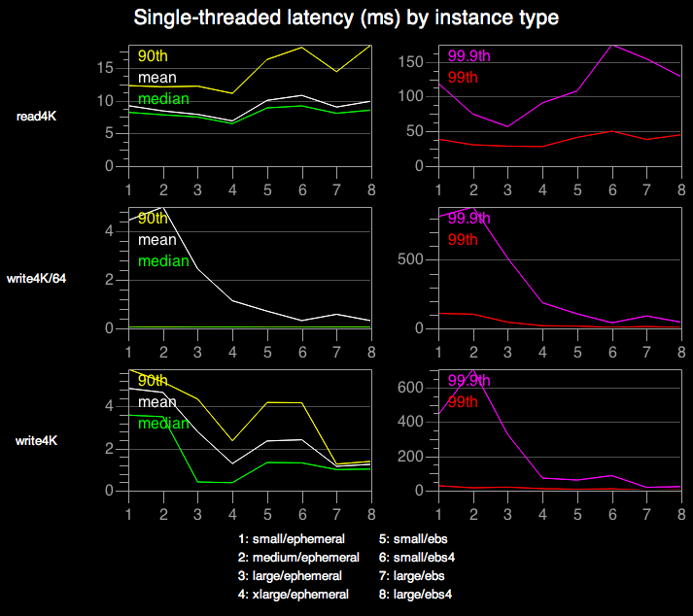
Task: Click the magenta 99.9th label in the read4K chart
Action: point(468,55)
